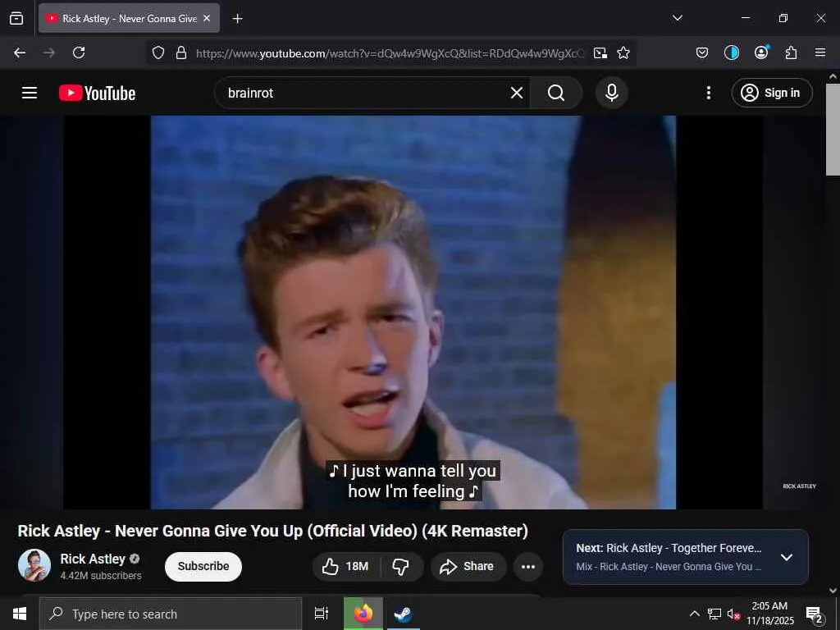The height and width of the screenshot is (630, 840).
Task: Go forward in Firefox browser
Action: point(48,52)
